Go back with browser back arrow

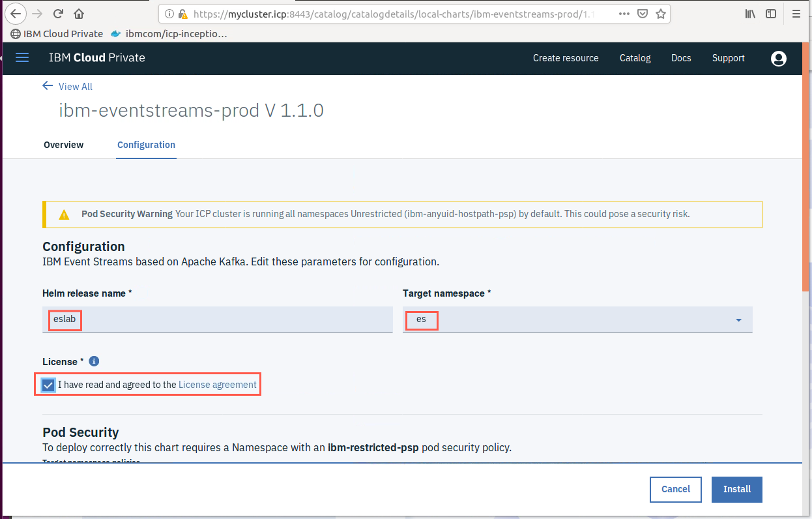click(x=17, y=14)
